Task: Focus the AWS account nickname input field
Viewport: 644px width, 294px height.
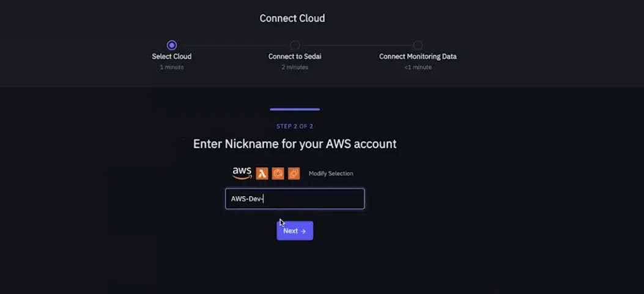Action: (295, 198)
